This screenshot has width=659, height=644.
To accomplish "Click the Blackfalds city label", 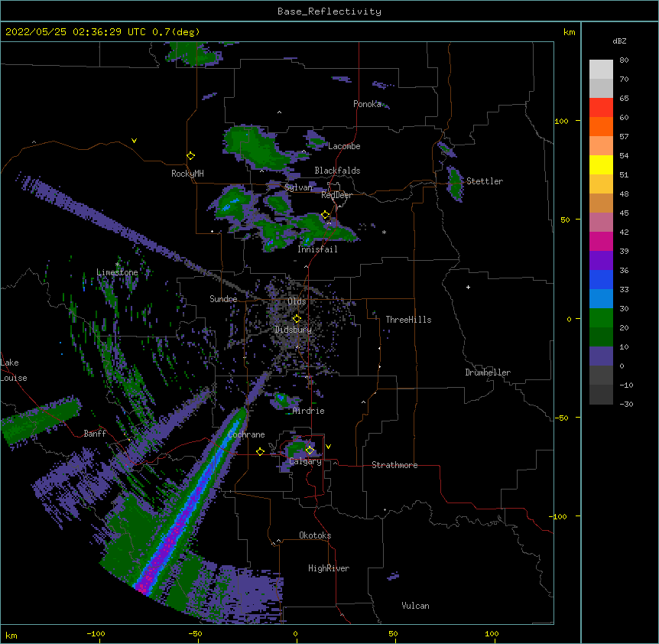I will [x=337, y=171].
